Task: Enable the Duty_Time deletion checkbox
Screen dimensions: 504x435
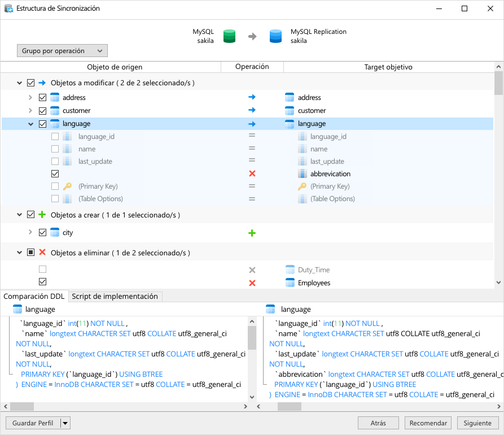Action: tap(42, 269)
